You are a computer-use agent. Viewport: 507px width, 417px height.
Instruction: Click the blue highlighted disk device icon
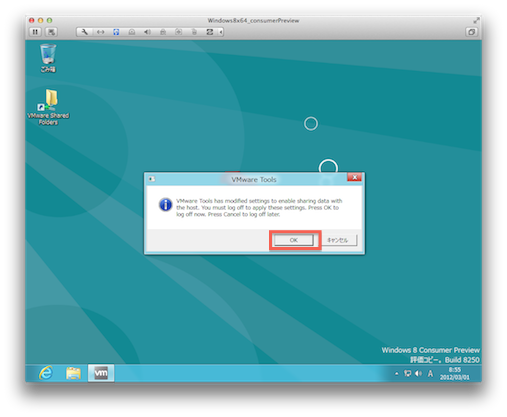(x=116, y=32)
